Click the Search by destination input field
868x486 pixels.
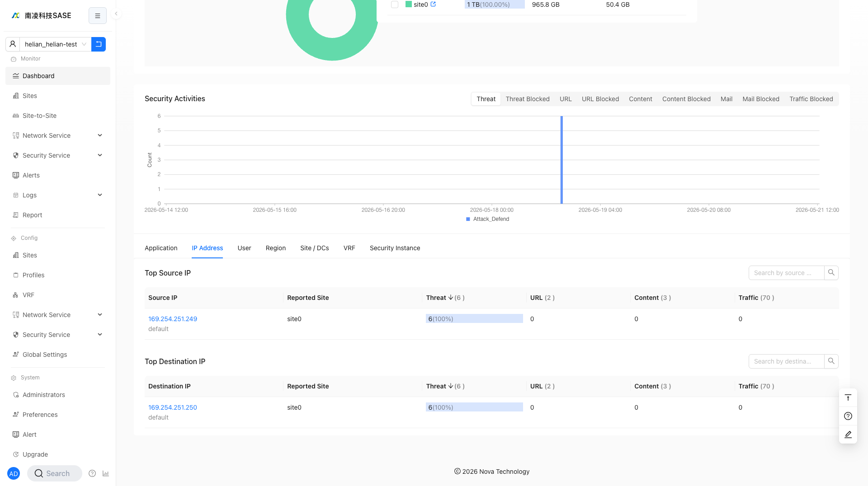tap(786, 361)
